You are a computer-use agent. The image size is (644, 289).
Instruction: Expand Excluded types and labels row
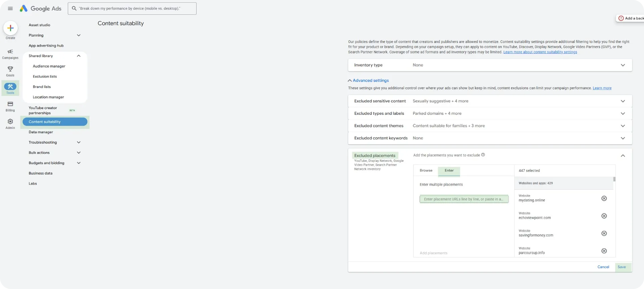[490, 113]
